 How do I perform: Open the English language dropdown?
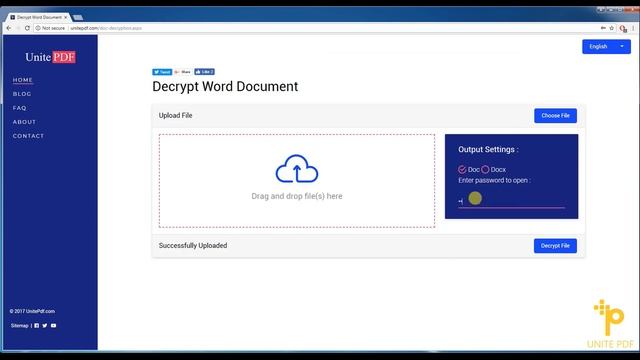607,47
